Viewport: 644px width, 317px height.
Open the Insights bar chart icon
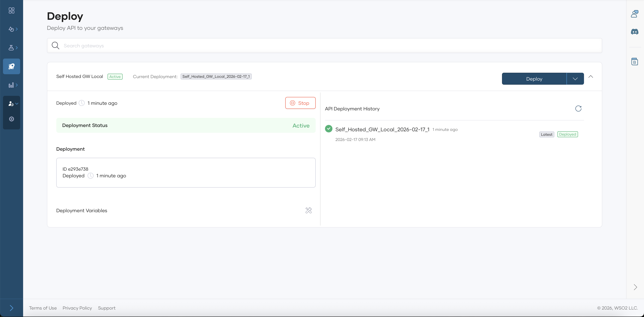point(12,85)
